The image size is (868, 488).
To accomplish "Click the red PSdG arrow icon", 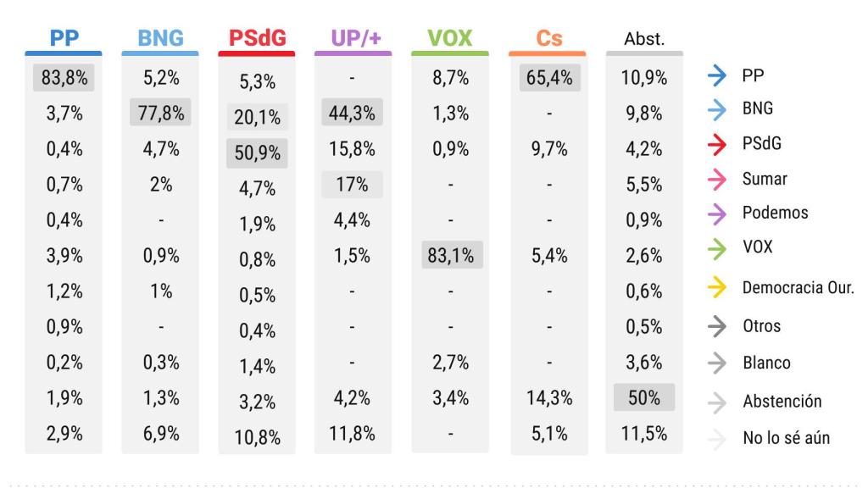I will pyautogui.click(x=717, y=144).
